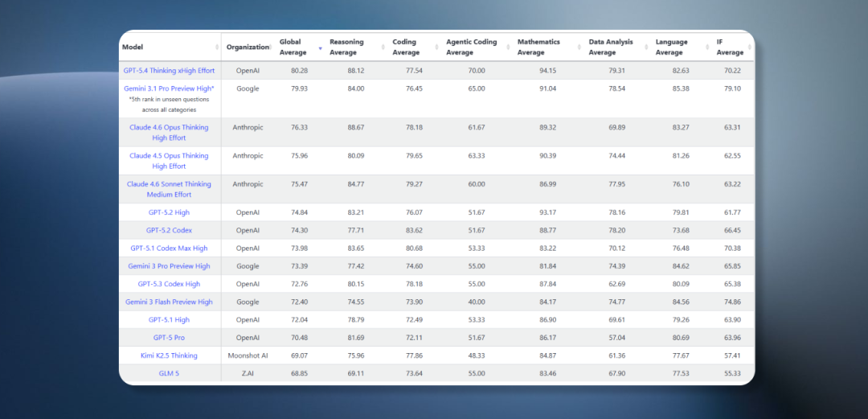
Task: Sort by IF Average using its arrows
Action: click(x=750, y=47)
